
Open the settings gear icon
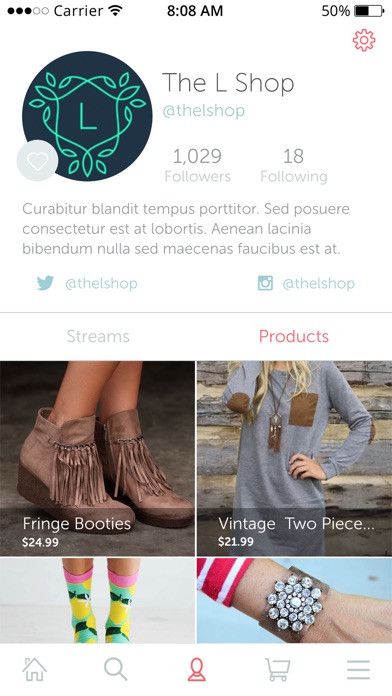[x=364, y=40]
